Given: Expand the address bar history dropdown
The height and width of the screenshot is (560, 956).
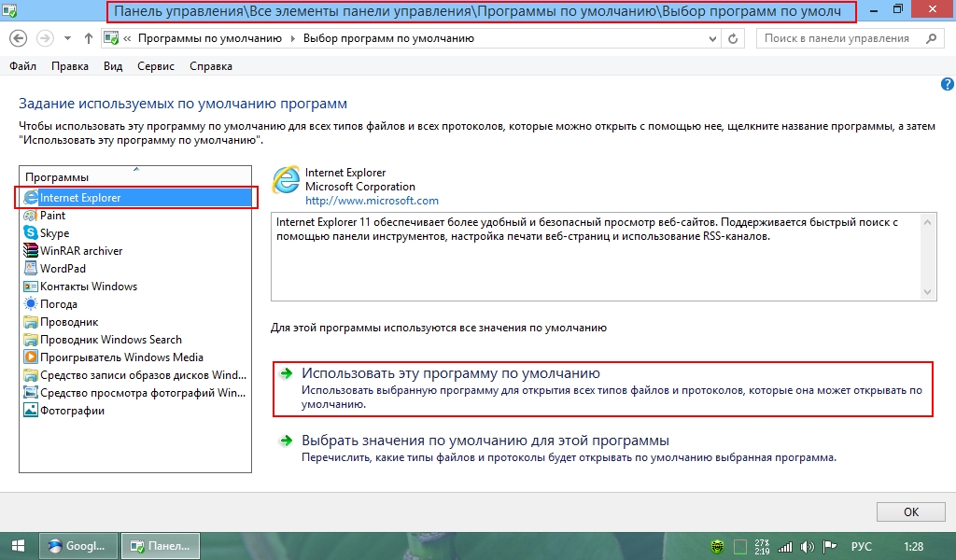Looking at the screenshot, I should pyautogui.click(x=712, y=39).
